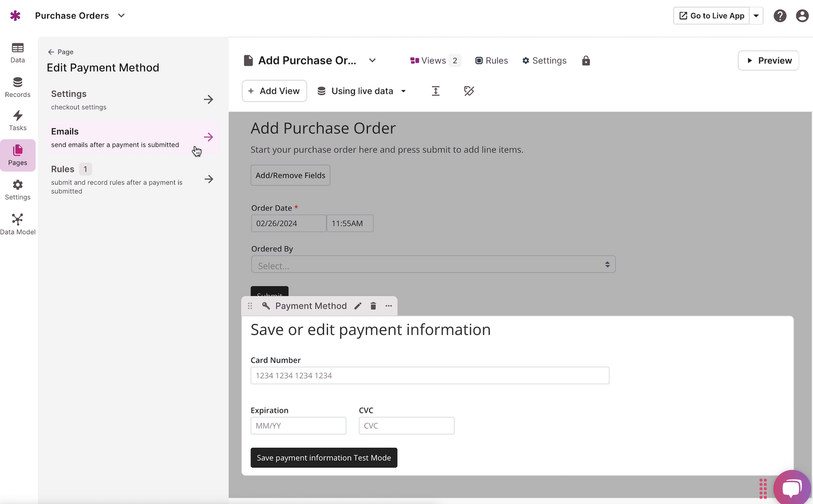Screen dimensions: 813x504
Task: Open the Pages section in left sidebar
Action: coord(17,156)
